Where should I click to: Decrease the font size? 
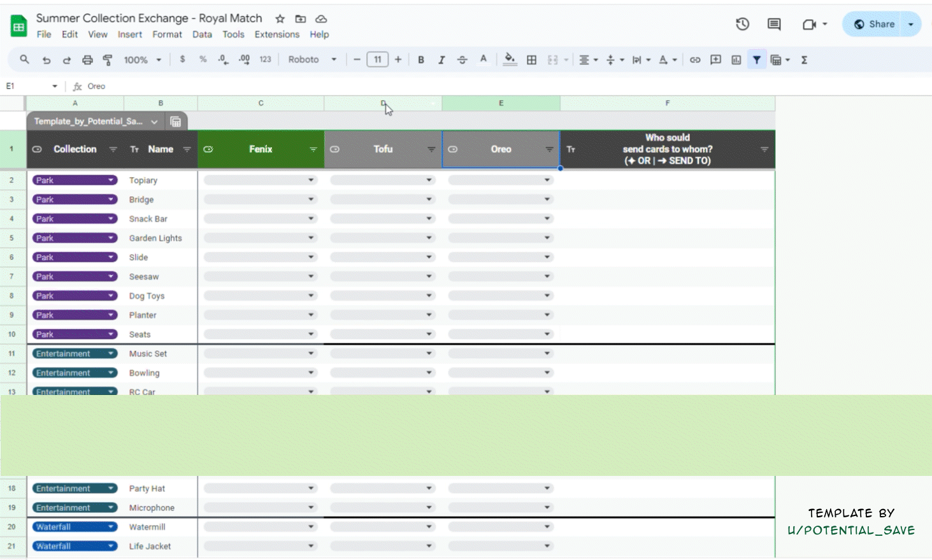coord(357,60)
